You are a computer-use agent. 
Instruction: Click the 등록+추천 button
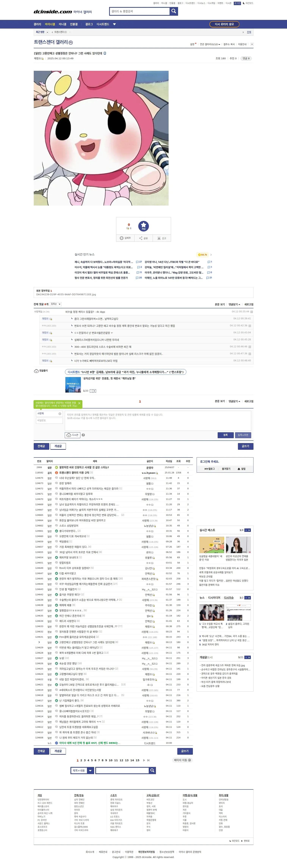pyautogui.click(x=243, y=435)
